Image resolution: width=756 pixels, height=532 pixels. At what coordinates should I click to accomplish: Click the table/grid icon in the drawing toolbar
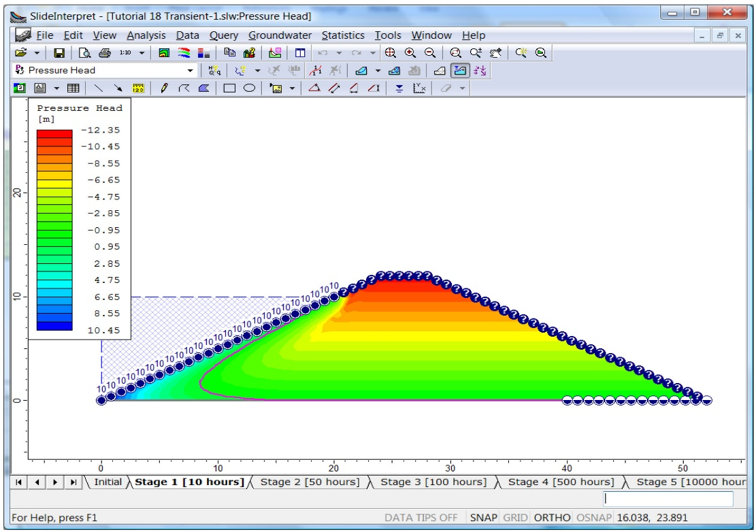73,88
